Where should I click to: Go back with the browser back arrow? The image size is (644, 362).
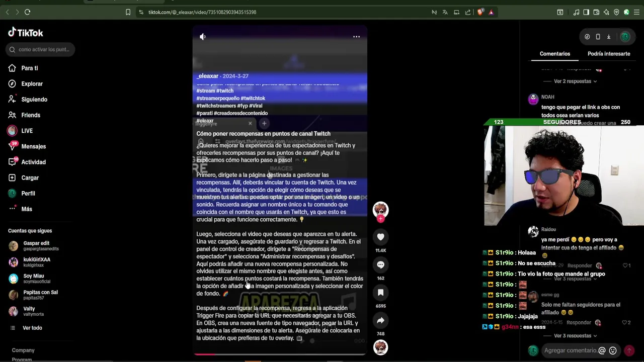coord(7,12)
